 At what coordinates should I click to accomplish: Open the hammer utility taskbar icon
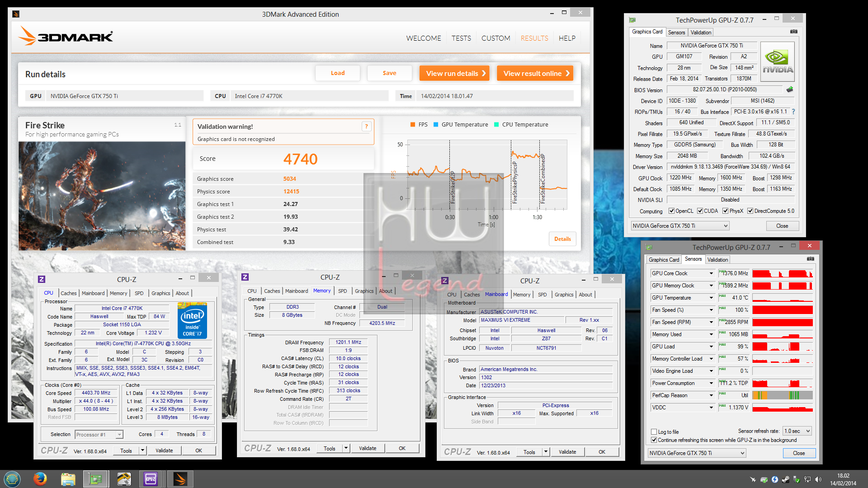tap(123, 479)
